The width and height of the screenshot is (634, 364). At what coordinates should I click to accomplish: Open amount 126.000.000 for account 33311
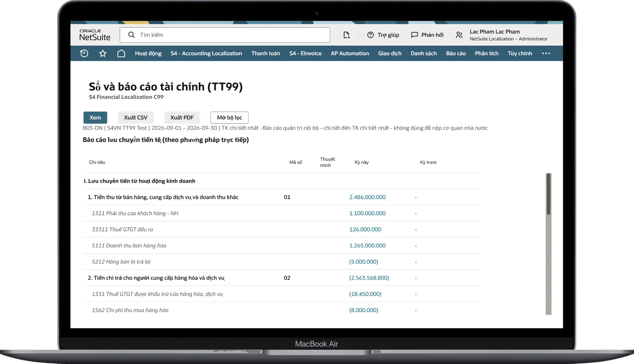(x=365, y=230)
